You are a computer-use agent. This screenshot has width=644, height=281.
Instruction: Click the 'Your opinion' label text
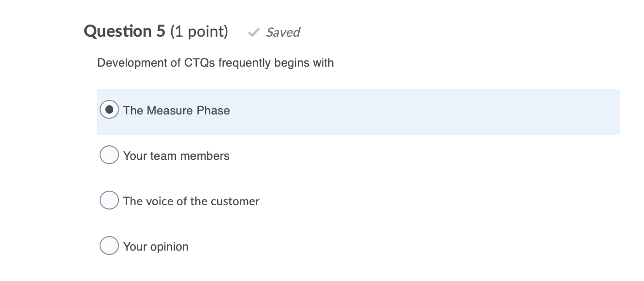155,247
